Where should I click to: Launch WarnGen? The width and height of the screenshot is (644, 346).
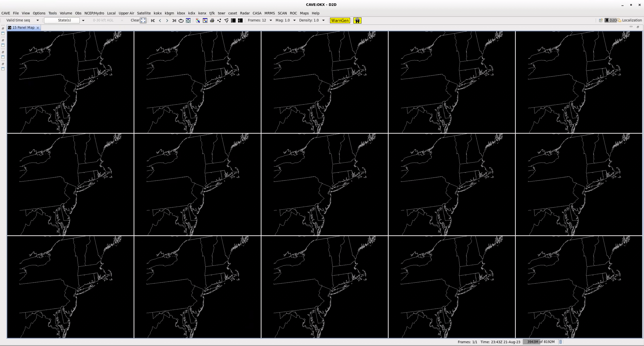(340, 20)
